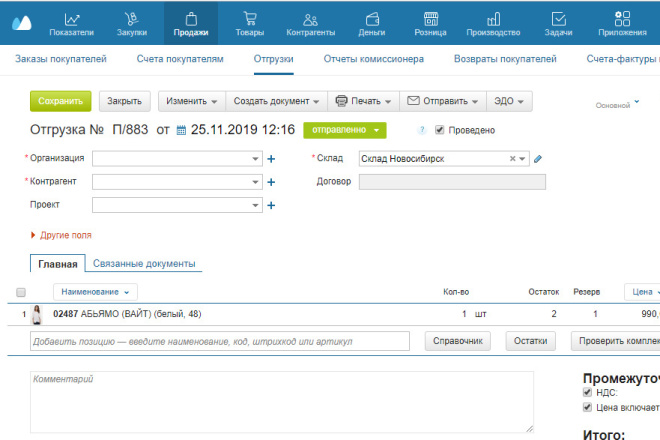Open the Цена column dropdown
660x440 pixels.
644,292
